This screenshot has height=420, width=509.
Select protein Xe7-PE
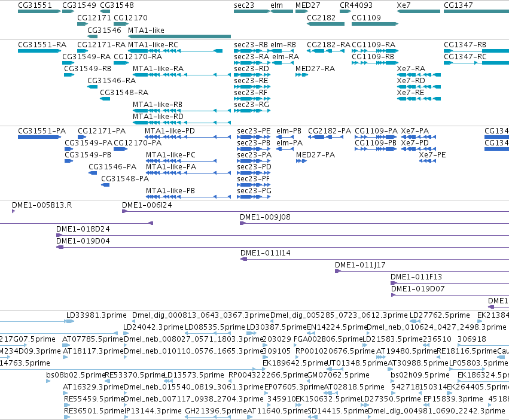428,161
